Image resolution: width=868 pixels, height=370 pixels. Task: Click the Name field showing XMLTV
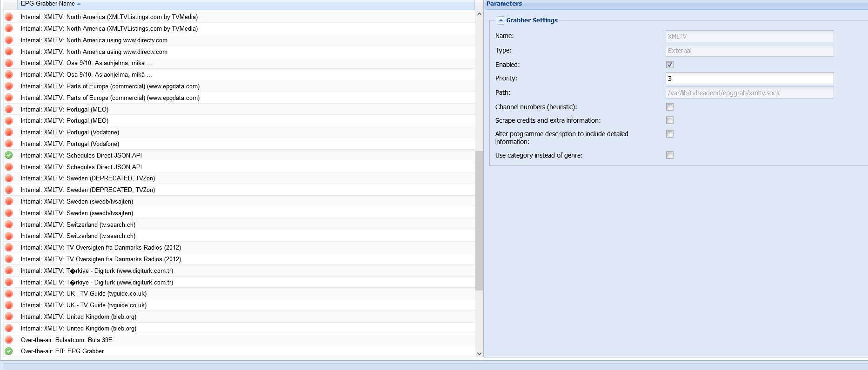tap(749, 36)
